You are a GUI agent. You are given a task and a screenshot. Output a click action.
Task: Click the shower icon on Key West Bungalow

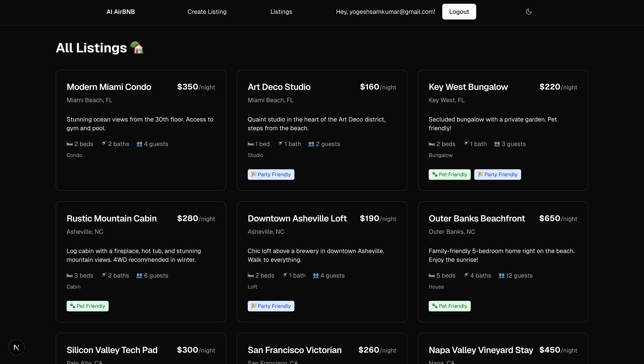tap(466, 143)
